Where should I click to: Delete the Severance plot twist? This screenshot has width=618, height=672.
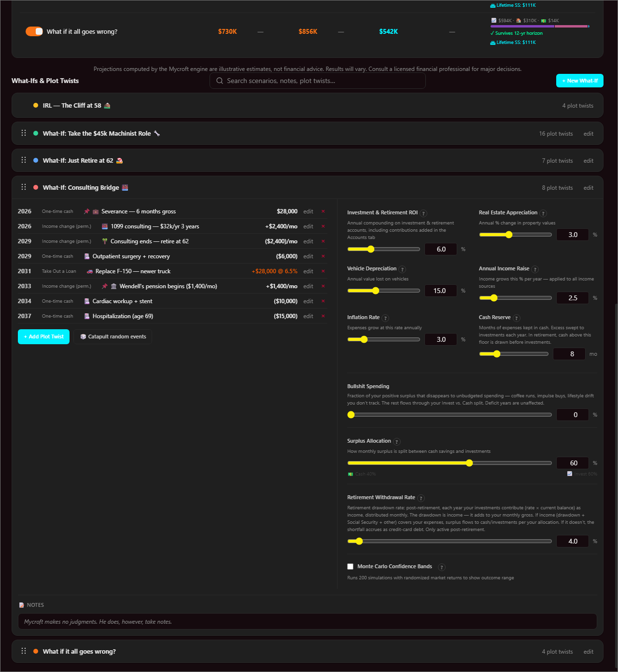[x=323, y=211]
